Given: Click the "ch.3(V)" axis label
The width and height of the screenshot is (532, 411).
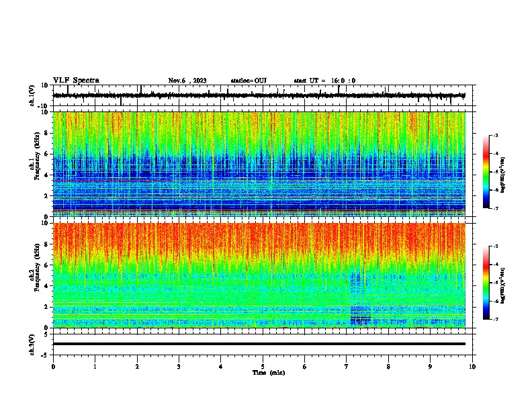Looking at the screenshot, I should pos(32,345).
